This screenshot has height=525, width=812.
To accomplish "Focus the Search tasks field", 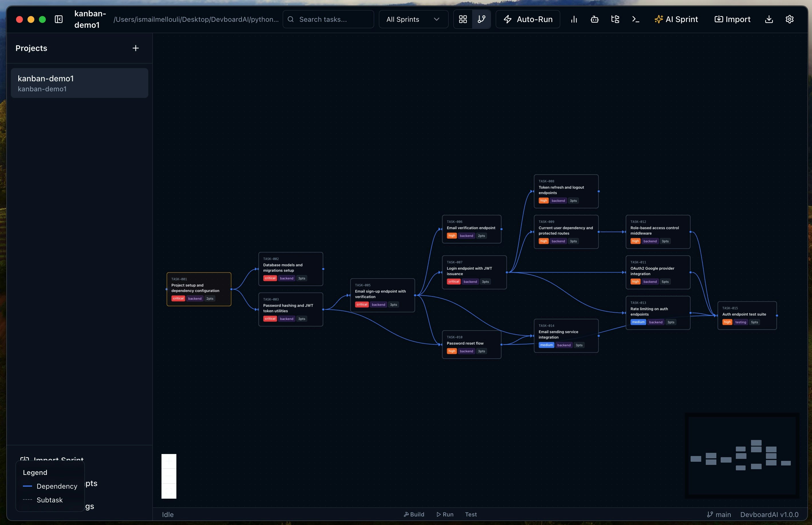I will coord(328,19).
